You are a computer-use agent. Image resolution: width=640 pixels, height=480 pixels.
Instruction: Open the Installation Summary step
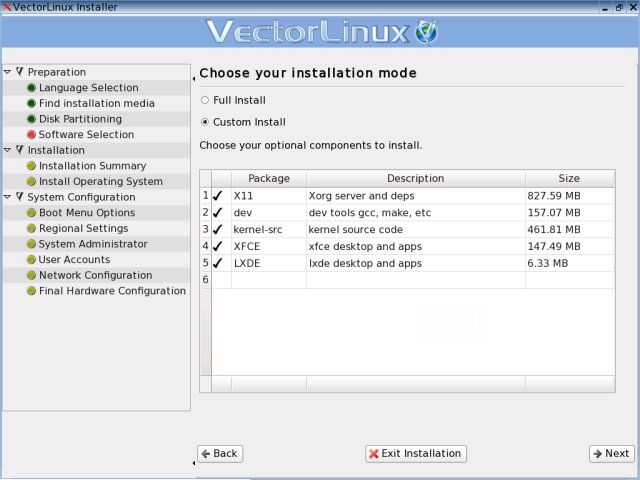click(x=92, y=166)
